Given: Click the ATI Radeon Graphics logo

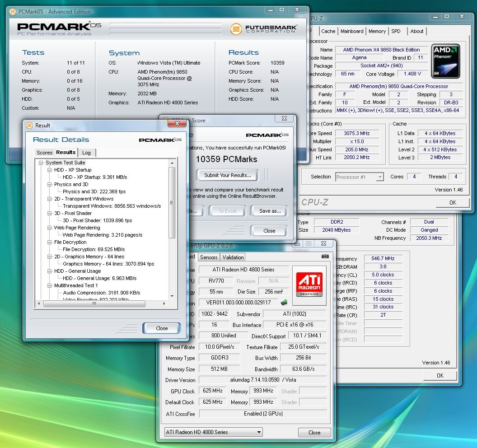Looking at the screenshot, I should [x=309, y=285].
